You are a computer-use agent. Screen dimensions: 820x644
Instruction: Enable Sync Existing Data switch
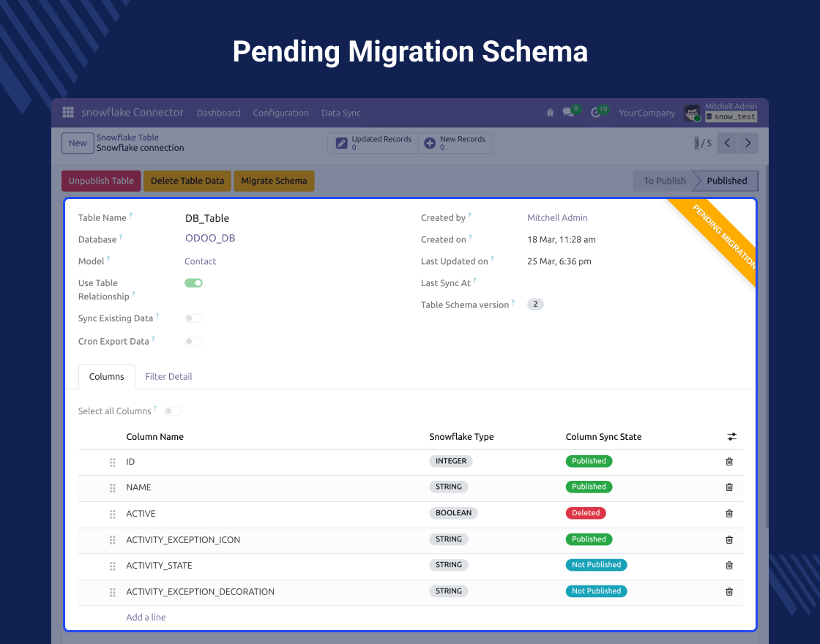pos(193,318)
